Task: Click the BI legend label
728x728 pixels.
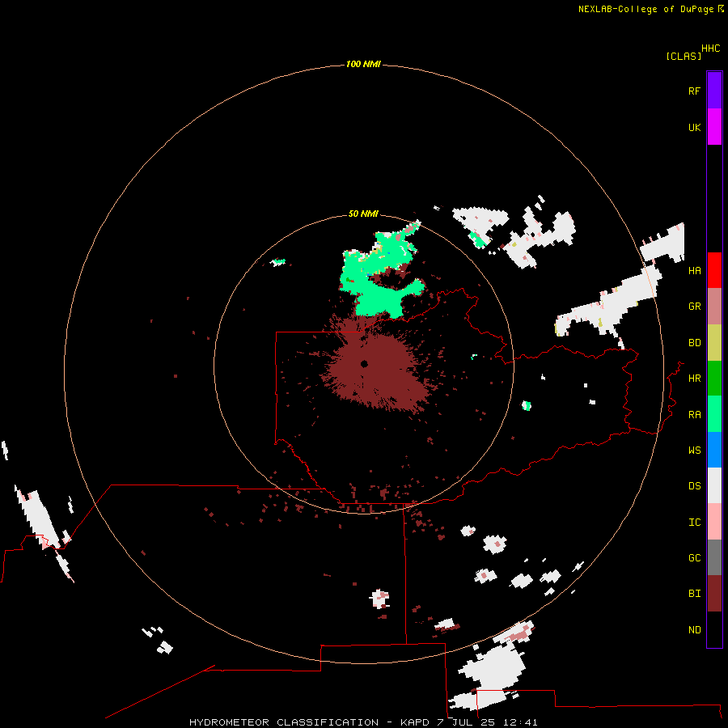Action: (x=695, y=594)
